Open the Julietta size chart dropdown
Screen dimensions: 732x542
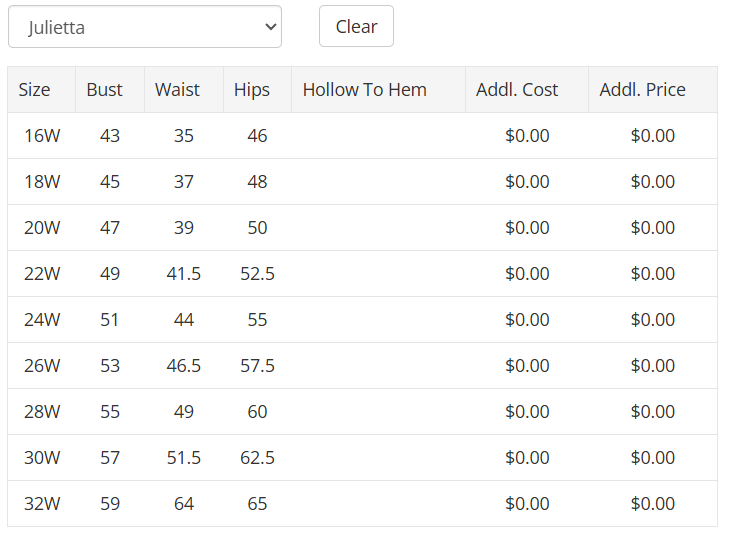pos(145,27)
